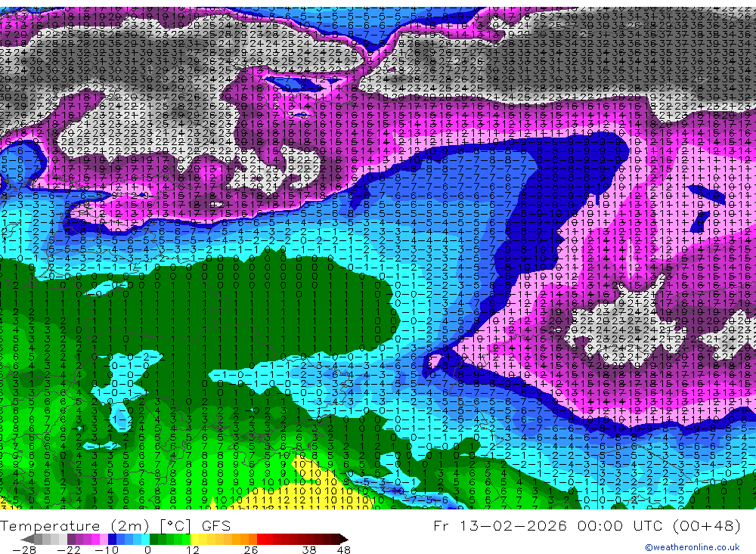Screen dimensions: 756x554
Task: Click the '12' label under the colour scale
Action: [x=193, y=549]
